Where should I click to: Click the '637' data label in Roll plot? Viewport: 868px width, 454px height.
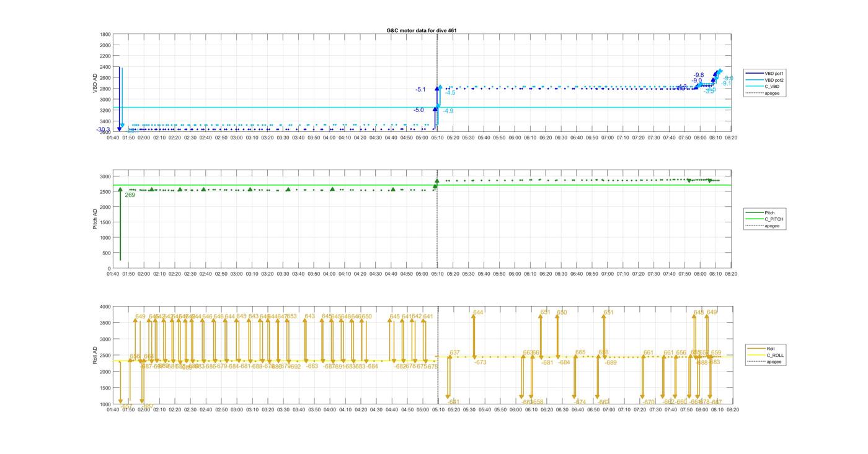pyautogui.click(x=455, y=353)
